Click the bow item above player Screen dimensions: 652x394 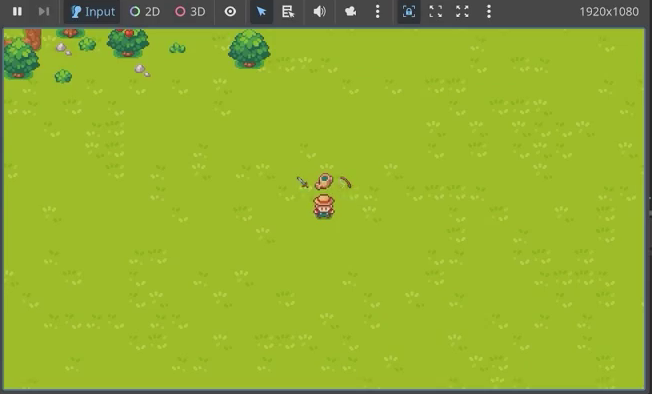346,182
